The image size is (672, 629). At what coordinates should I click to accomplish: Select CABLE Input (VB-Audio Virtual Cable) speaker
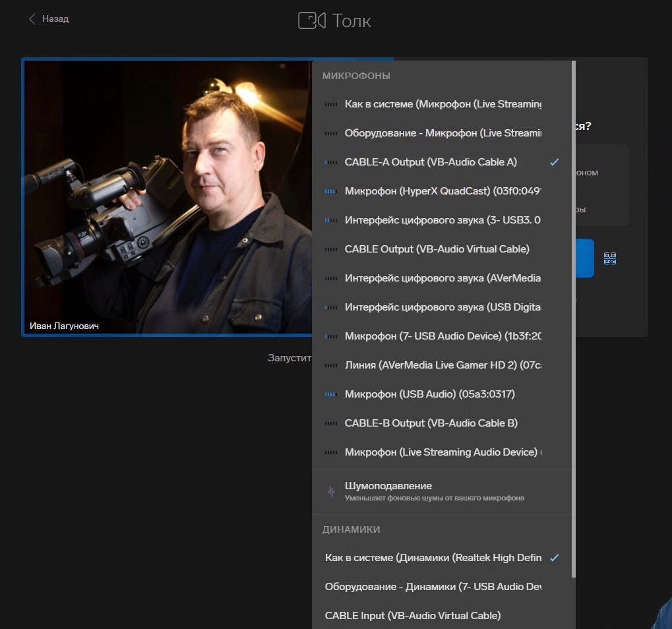442,616
